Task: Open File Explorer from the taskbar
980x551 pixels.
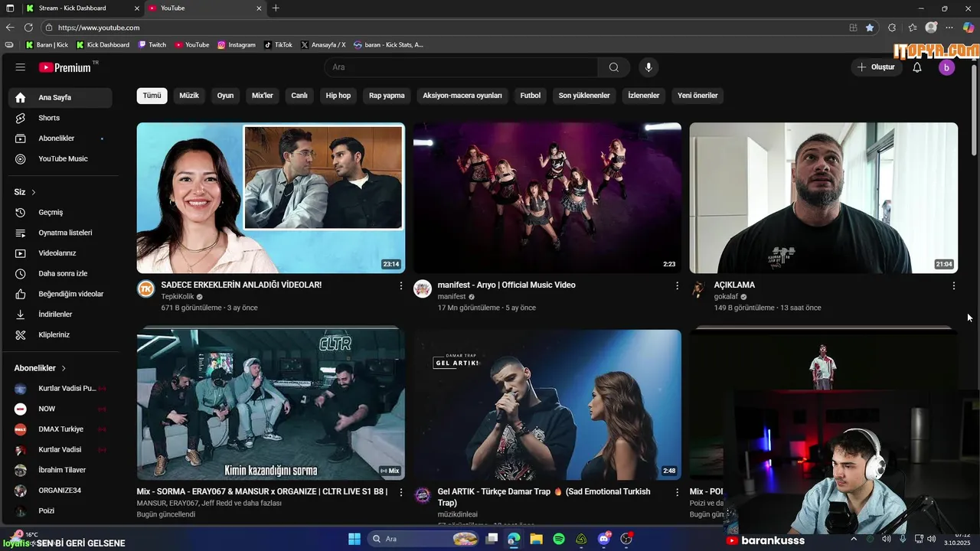Action: click(x=536, y=539)
